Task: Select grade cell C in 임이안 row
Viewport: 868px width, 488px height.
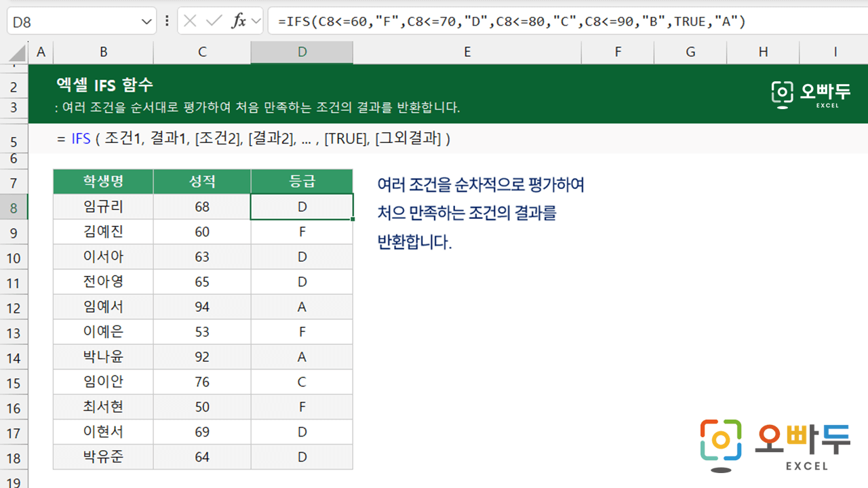Action: (302, 382)
